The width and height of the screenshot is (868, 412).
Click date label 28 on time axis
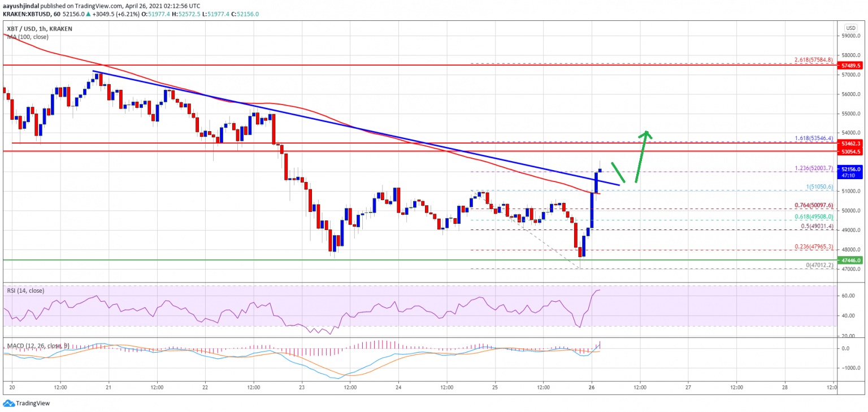785,388
